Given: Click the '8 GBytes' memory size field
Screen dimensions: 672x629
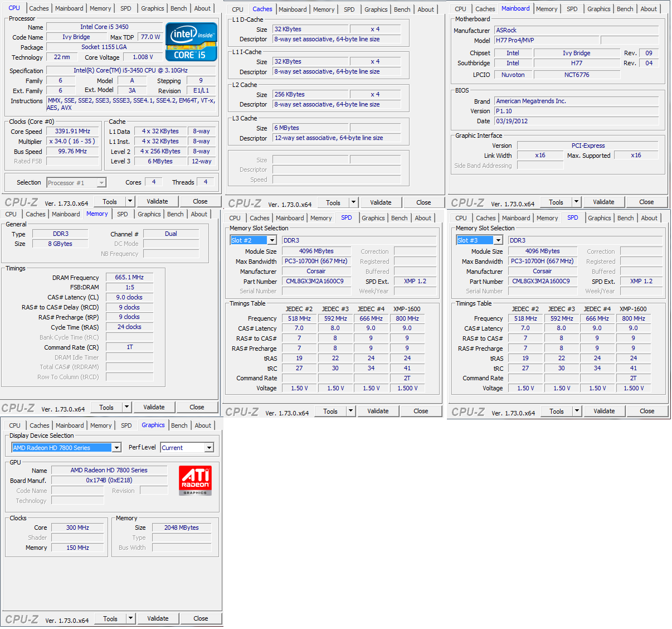Looking at the screenshot, I should click(x=60, y=244).
